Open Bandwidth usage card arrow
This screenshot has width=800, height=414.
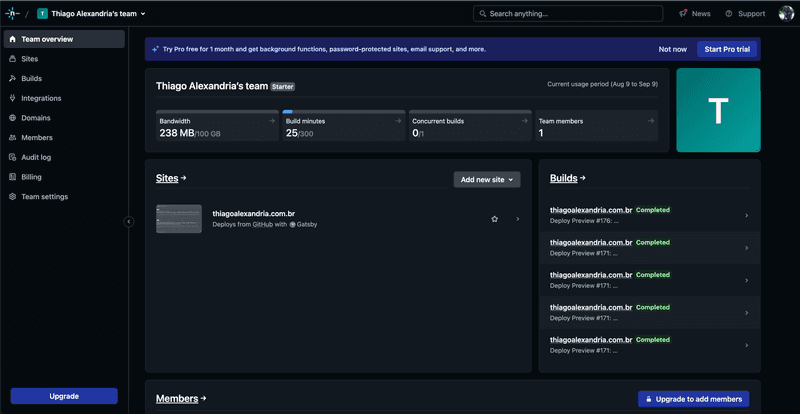[x=272, y=121]
